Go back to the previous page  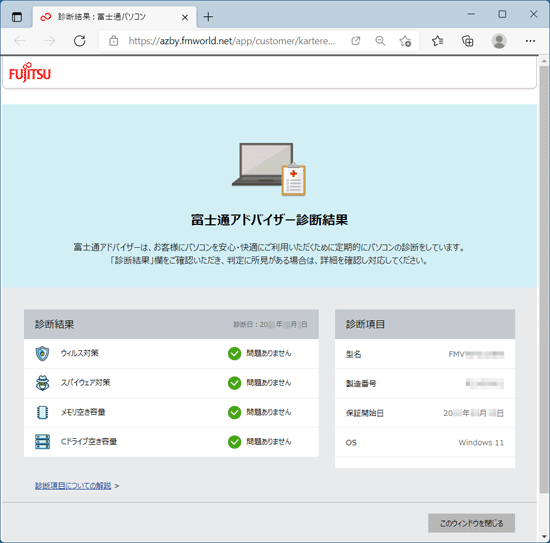20,41
